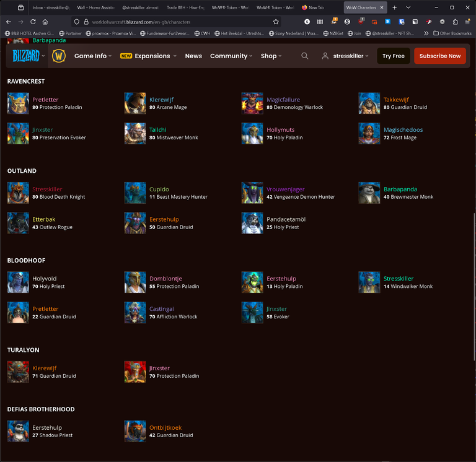Show more bookmarks with double chevron
This screenshot has height=462, width=476.
(x=426, y=33)
